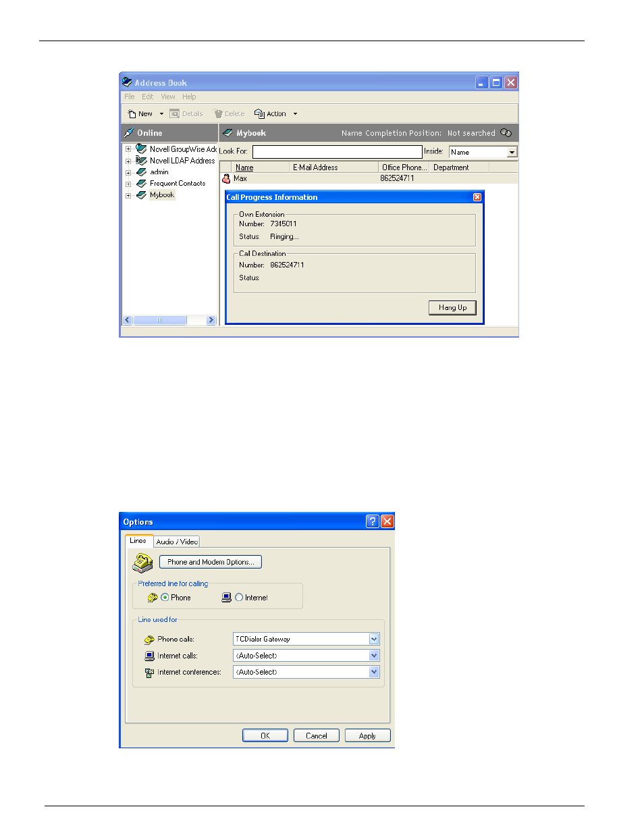The image size is (644, 834).
Task: Click in the Look For input field
Action: click(338, 152)
